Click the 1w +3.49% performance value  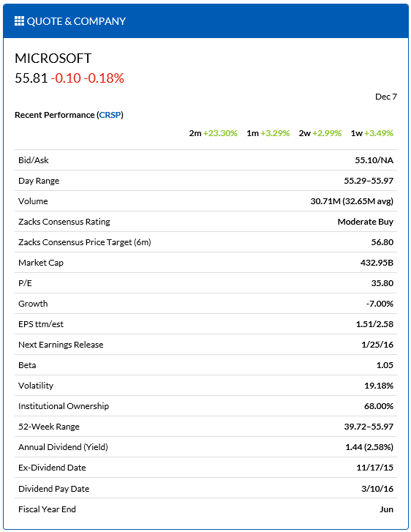tap(372, 133)
